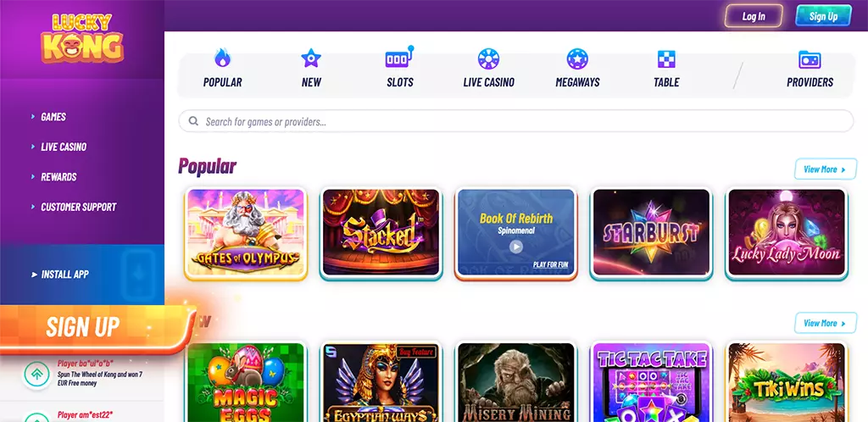
Task: Open the Popular flame icon category
Action: (222, 58)
